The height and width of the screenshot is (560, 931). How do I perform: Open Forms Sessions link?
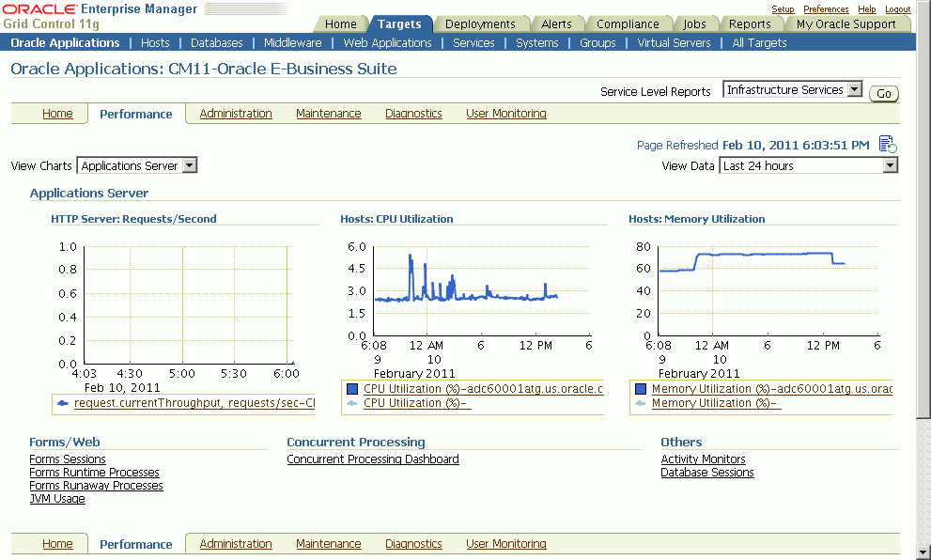point(68,459)
